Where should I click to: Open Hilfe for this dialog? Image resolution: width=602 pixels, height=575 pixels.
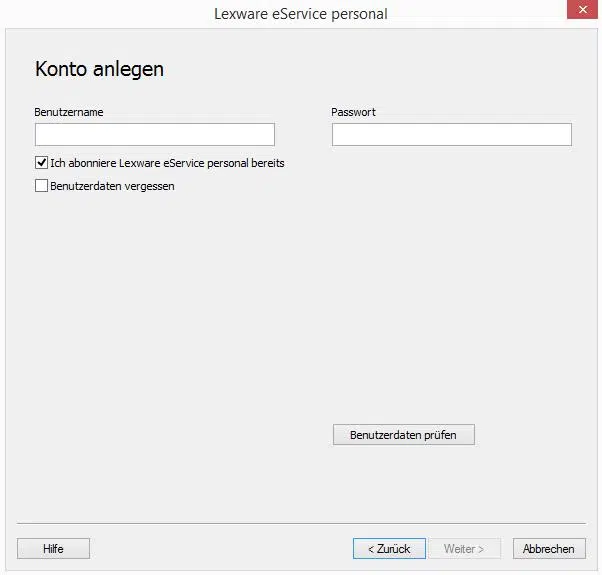click(x=53, y=549)
